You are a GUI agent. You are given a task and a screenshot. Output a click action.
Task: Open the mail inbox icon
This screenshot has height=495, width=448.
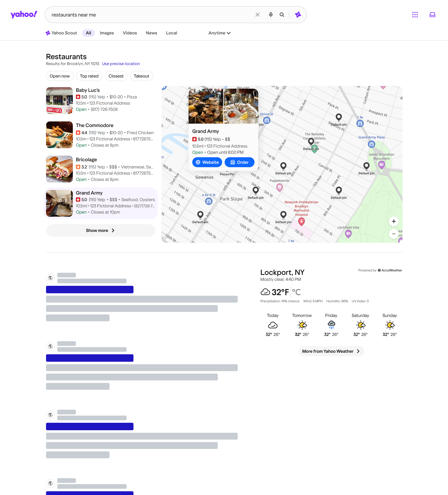(x=432, y=15)
